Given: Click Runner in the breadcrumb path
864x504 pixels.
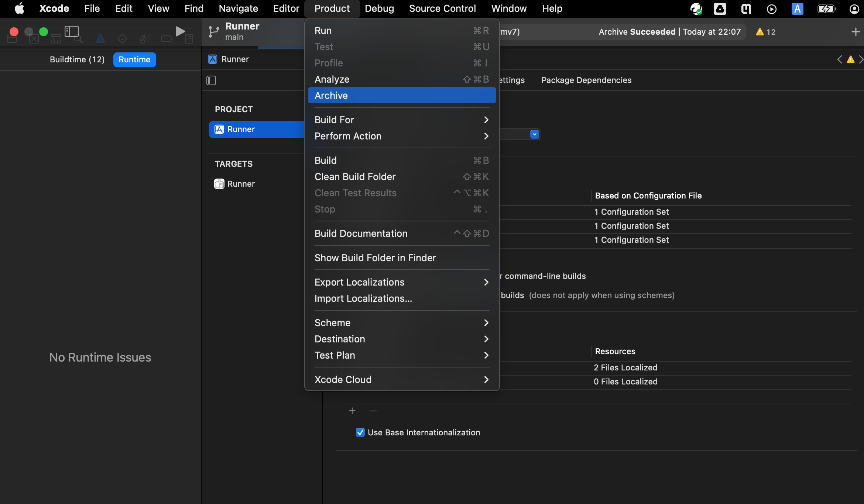Looking at the screenshot, I should point(235,59).
